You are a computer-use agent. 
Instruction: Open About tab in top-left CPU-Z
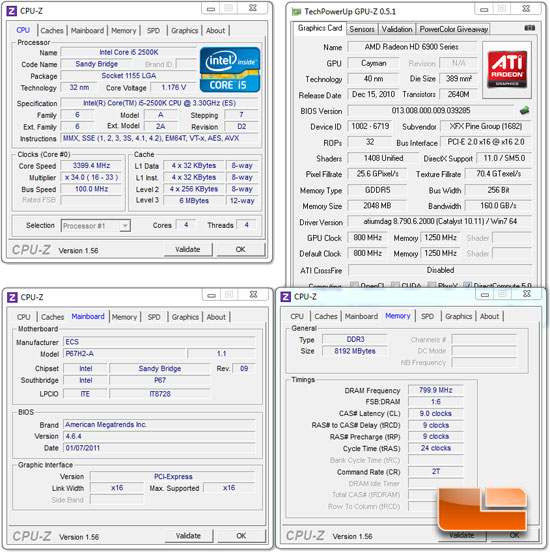click(215, 31)
